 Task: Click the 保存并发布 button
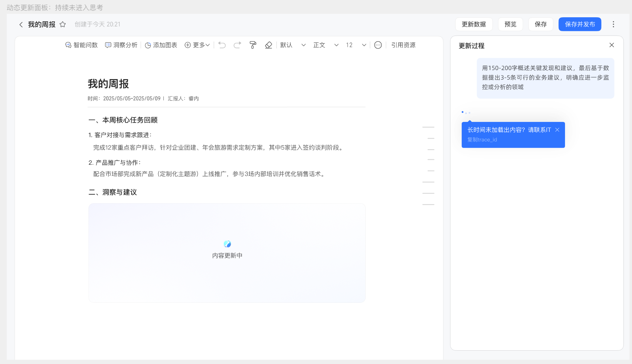click(x=580, y=24)
